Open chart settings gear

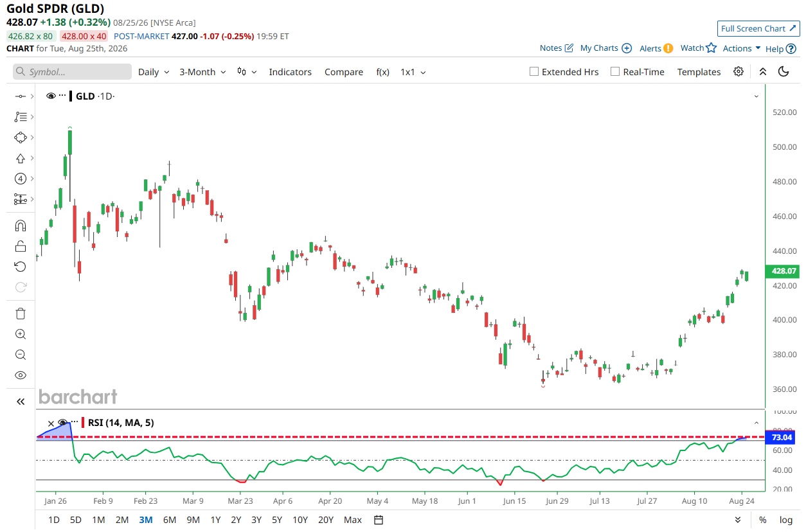click(739, 71)
